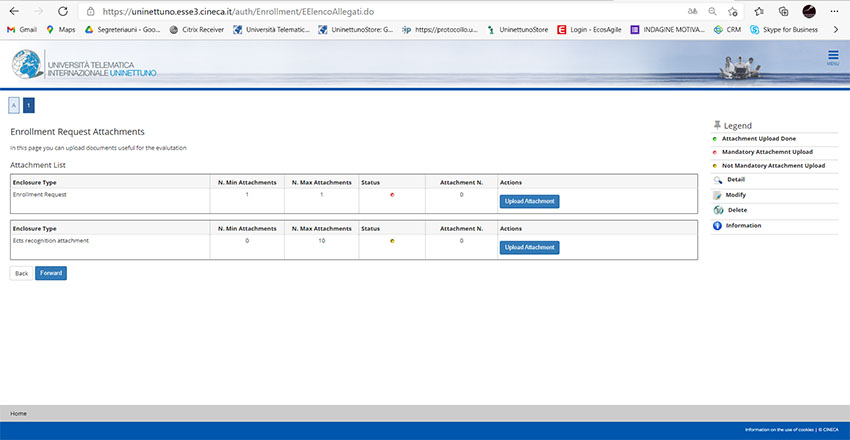The width and height of the screenshot is (850, 440).
Task: Click the Forward button
Action: (51, 273)
